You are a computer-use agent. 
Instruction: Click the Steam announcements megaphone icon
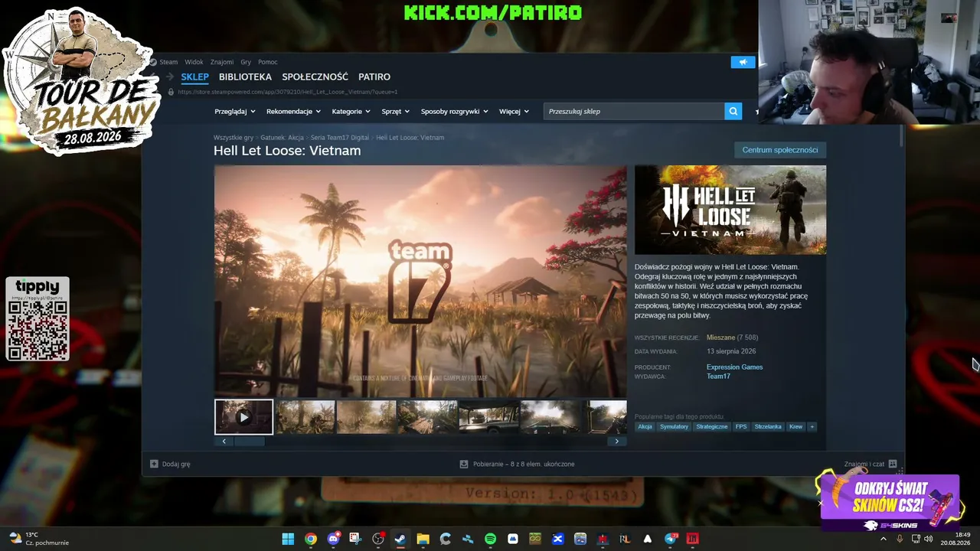(x=743, y=62)
